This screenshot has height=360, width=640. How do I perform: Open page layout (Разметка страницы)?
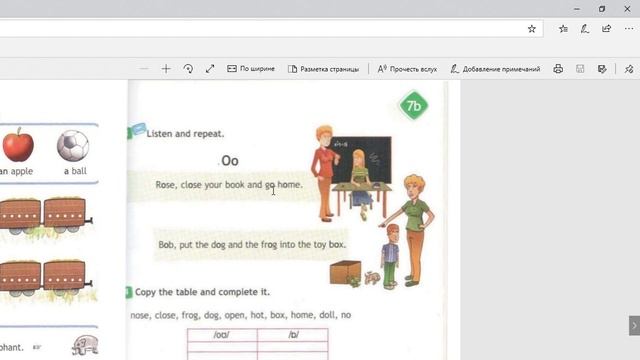click(x=323, y=69)
